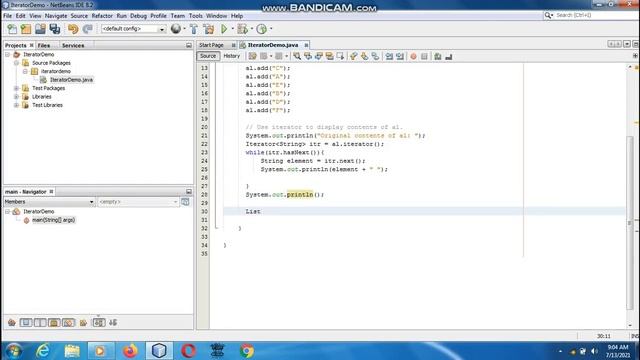Open the Refactor menu
The image size is (640, 360).
(102, 16)
